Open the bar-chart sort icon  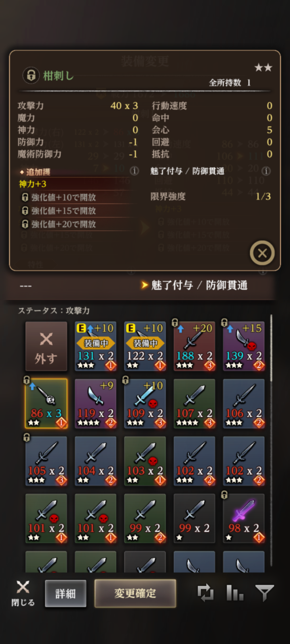click(x=235, y=593)
